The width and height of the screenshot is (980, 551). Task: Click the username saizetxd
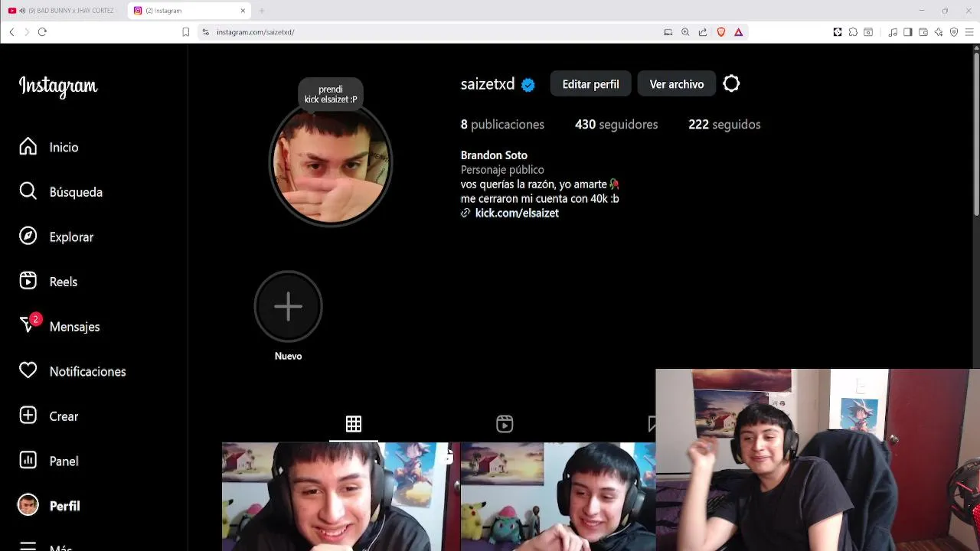(x=488, y=84)
